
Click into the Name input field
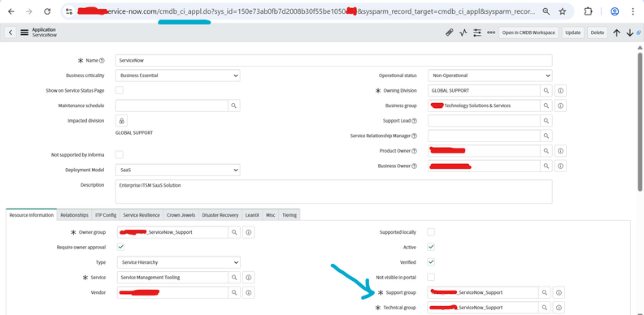[x=334, y=60]
